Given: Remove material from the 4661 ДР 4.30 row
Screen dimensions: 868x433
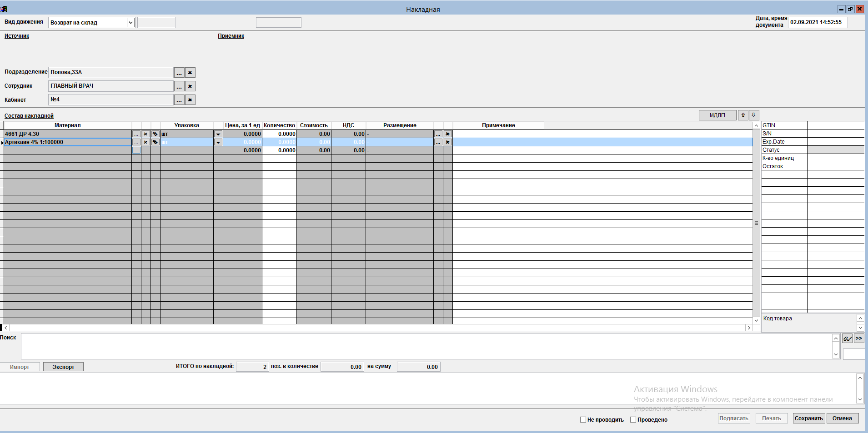Looking at the screenshot, I should (x=146, y=134).
